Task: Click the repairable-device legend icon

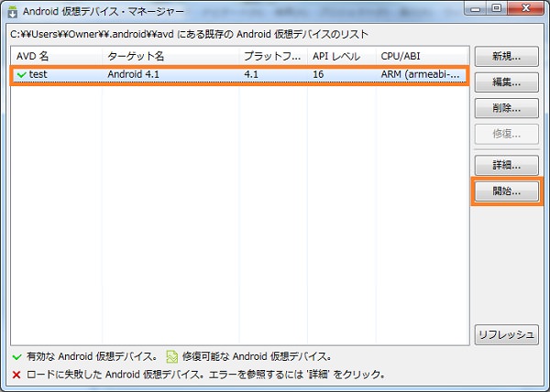Action: tap(172, 356)
